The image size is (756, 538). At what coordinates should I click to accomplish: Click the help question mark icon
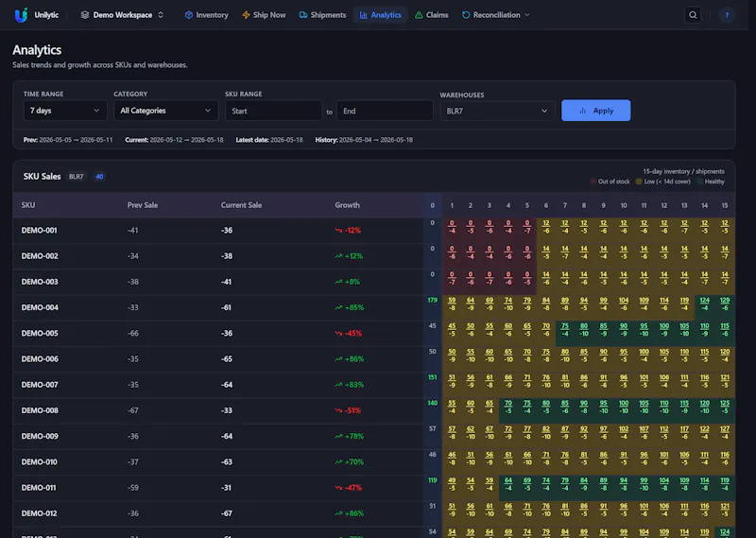coord(727,15)
